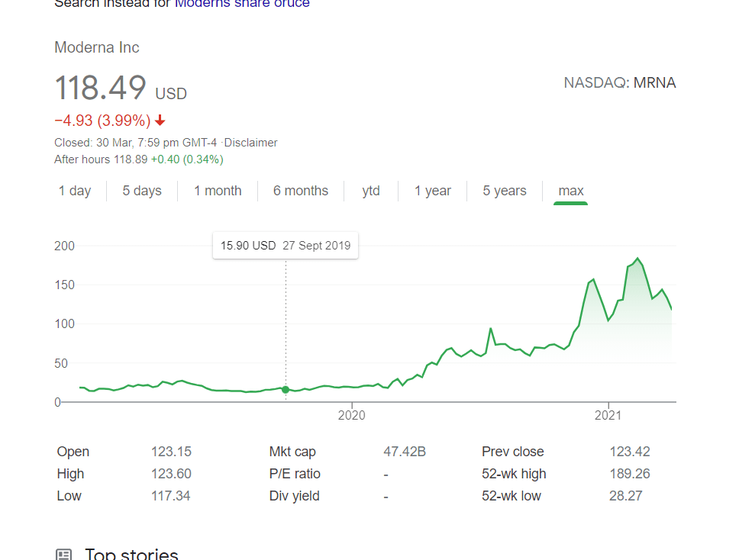Click the active max range tab

pos(571,191)
